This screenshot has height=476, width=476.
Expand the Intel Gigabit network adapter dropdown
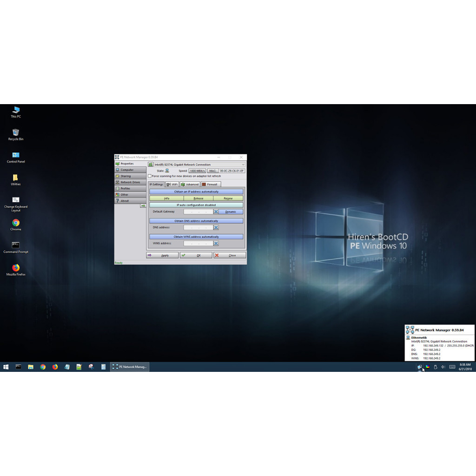pyautogui.click(x=243, y=165)
